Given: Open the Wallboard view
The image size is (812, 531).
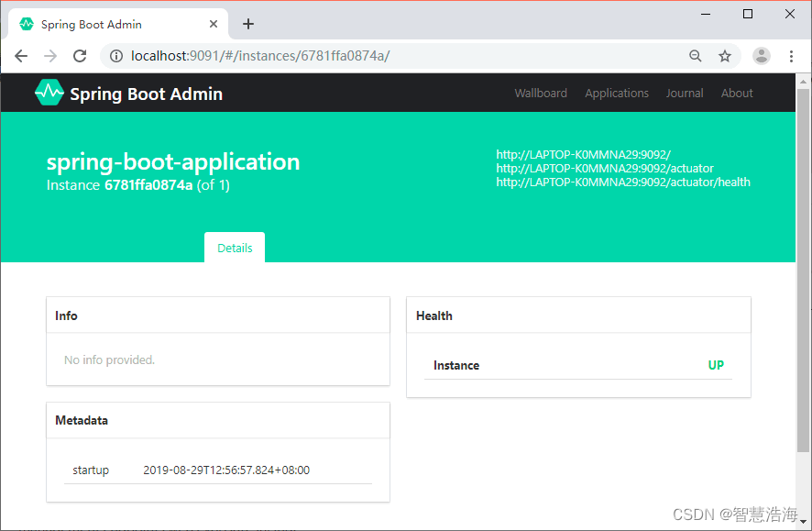Looking at the screenshot, I should (541, 93).
